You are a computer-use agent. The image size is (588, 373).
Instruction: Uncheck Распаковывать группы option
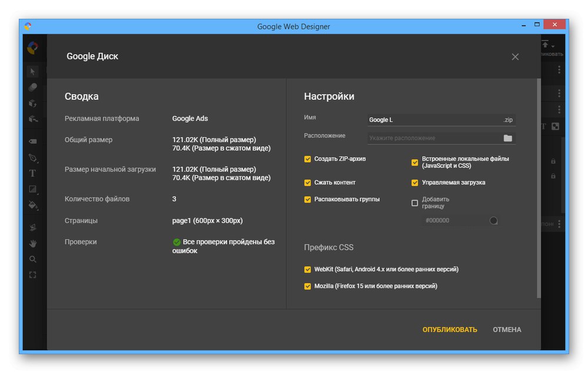pos(308,199)
